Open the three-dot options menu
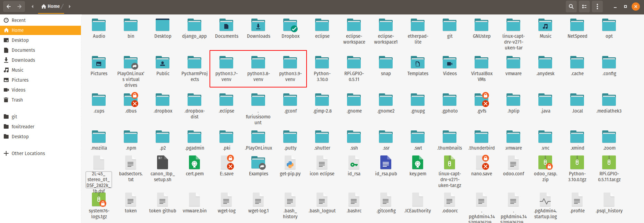Image resolution: width=644 pixels, height=223 pixels. (597, 7)
